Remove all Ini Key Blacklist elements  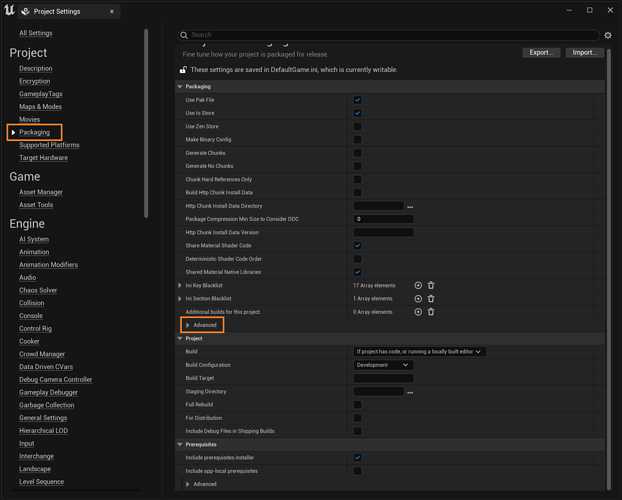[431, 285]
